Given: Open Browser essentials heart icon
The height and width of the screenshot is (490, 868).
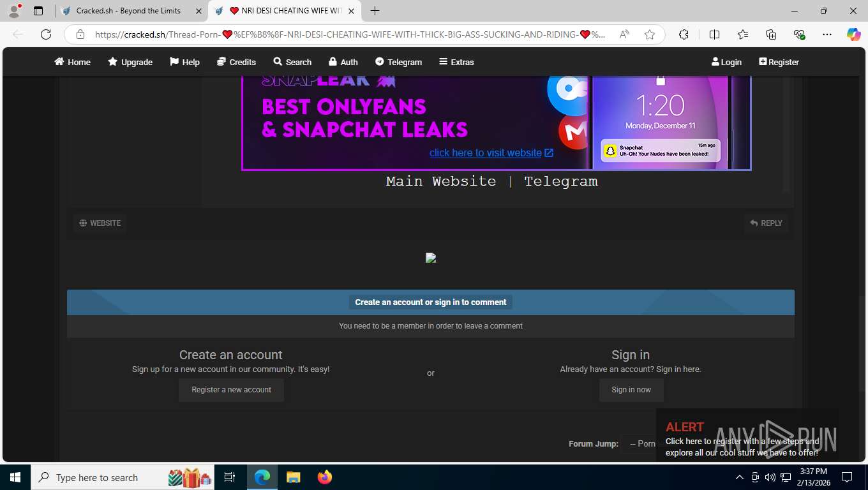Looking at the screenshot, I should [x=799, y=34].
